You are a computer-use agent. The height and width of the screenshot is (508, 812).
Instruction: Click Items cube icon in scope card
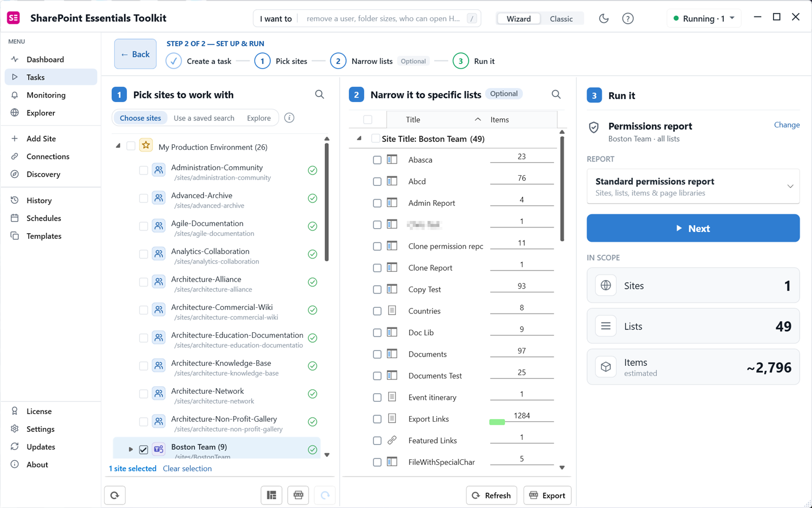coord(606,367)
